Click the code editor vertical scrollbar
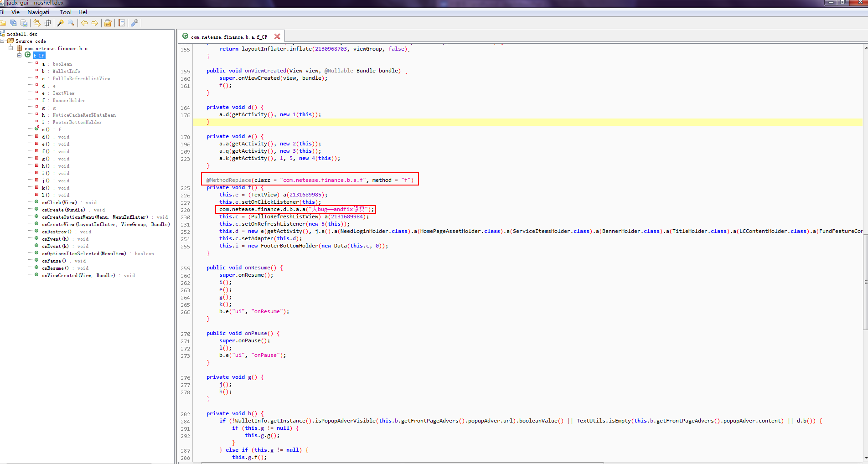Viewport: 868px width, 464px height. [865, 281]
